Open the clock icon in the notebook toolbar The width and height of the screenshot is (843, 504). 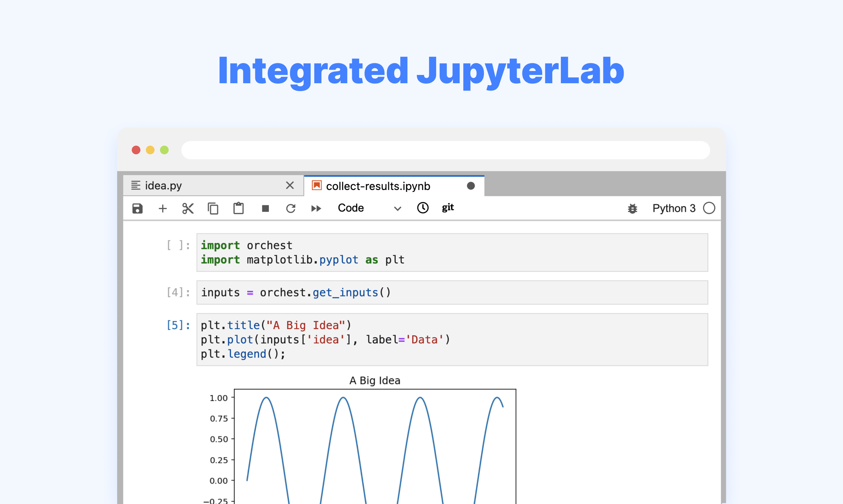(423, 208)
